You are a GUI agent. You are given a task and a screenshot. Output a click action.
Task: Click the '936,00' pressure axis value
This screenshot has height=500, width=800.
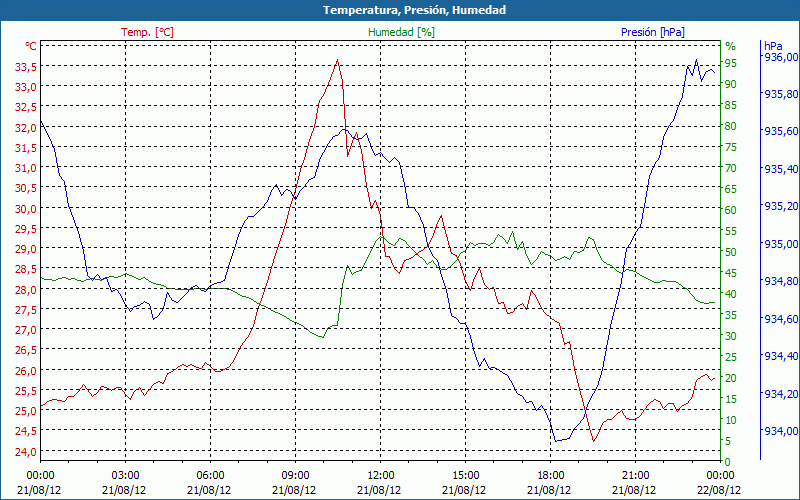tap(780, 56)
